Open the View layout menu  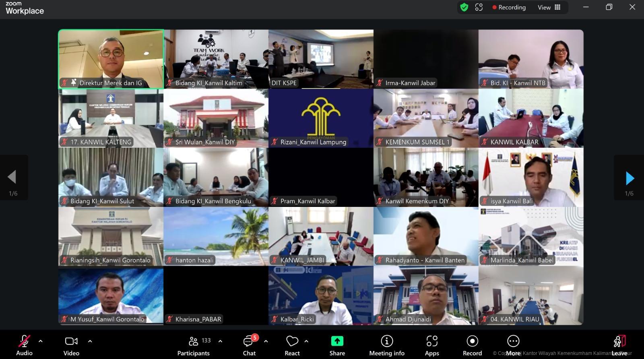[549, 7]
